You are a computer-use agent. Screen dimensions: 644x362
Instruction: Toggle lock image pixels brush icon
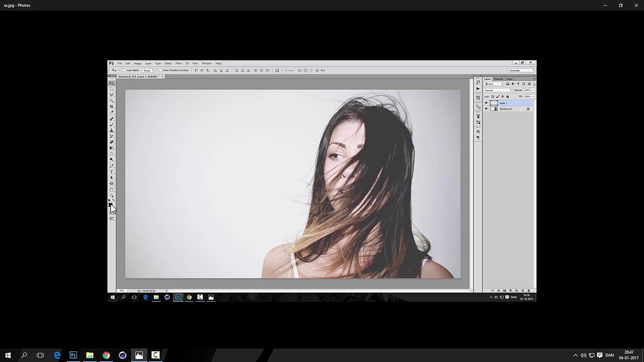[x=498, y=97]
